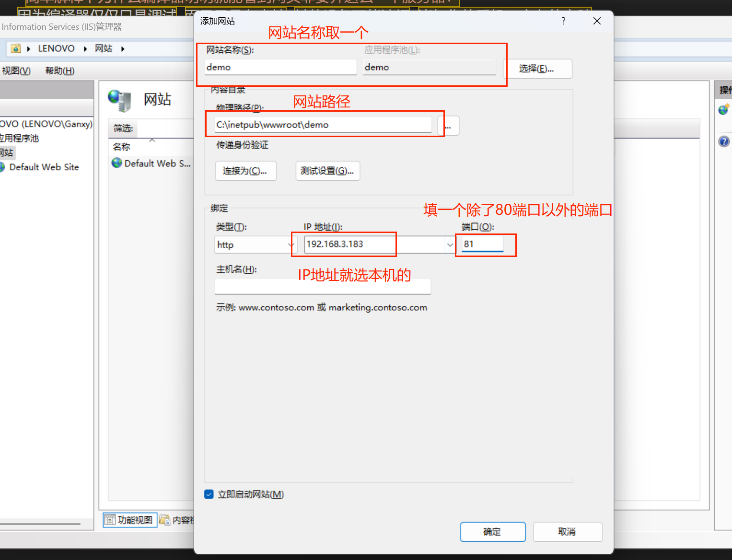Click Default Web S... row in sites list
Viewport: 732px width, 560px height.
tap(151, 163)
